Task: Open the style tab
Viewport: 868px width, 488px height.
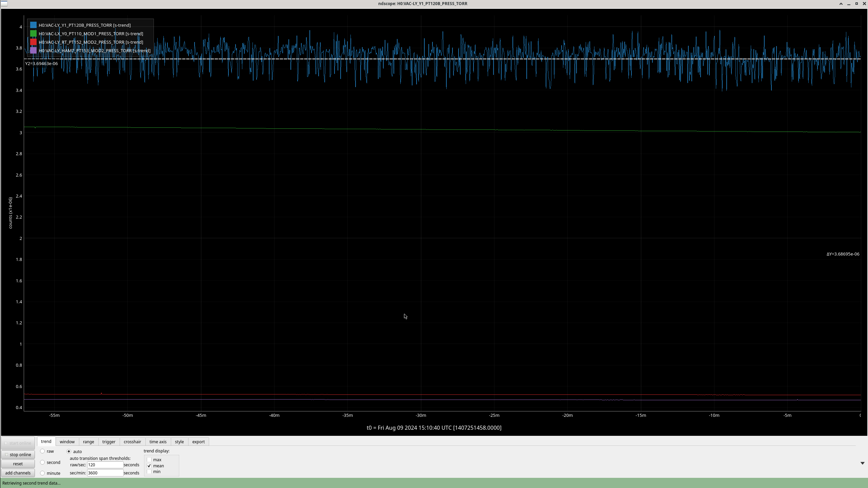Action: tap(179, 442)
